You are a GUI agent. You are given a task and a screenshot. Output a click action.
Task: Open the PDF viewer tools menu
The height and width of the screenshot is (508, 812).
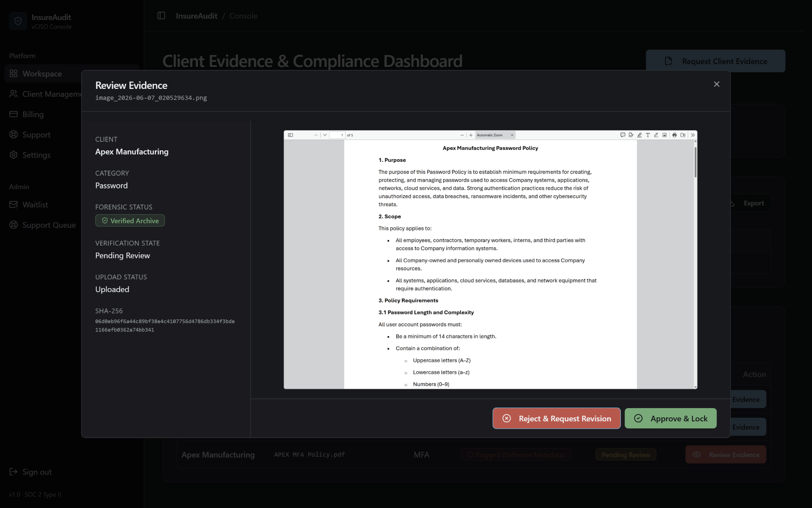tap(693, 135)
